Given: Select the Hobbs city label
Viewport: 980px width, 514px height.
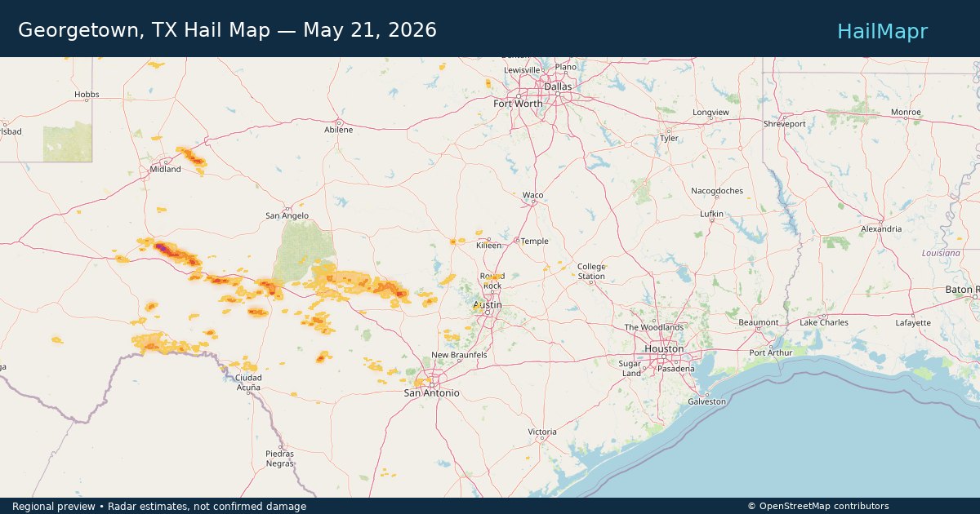Looking at the screenshot, I should click(87, 94).
